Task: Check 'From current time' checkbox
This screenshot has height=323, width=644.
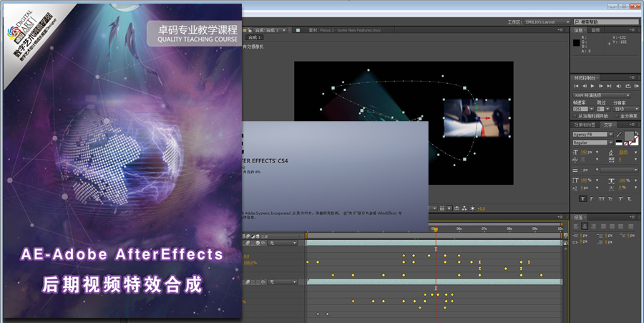Action: pyautogui.click(x=575, y=116)
